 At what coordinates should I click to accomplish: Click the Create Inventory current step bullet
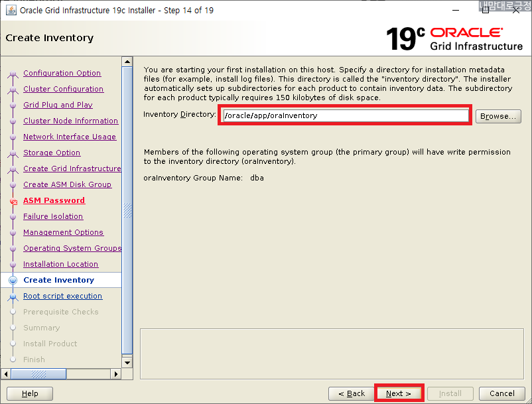pos(13,280)
